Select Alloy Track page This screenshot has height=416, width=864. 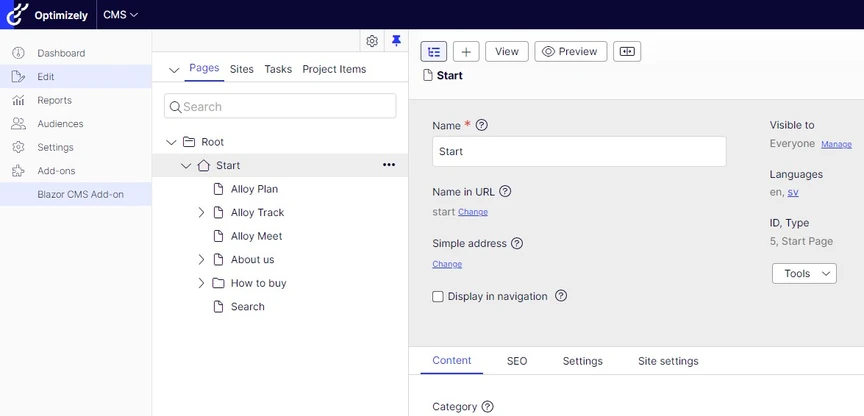coord(257,213)
